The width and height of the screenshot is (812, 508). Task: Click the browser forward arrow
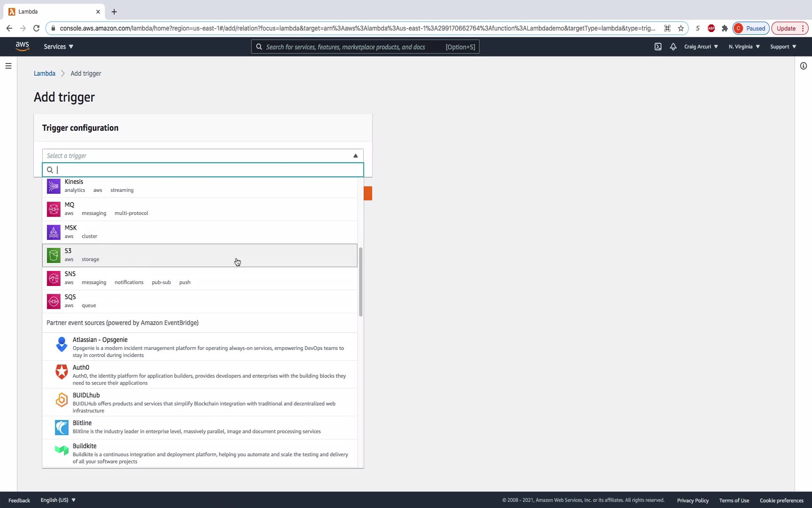[23, 28]
